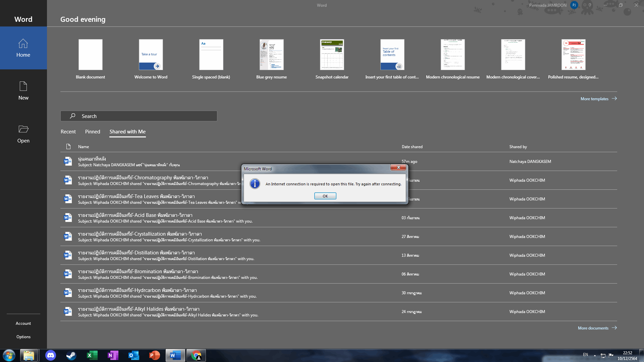Select the Blank document thumbnail
The image size is (644, 362).
(x=90, y=55)
